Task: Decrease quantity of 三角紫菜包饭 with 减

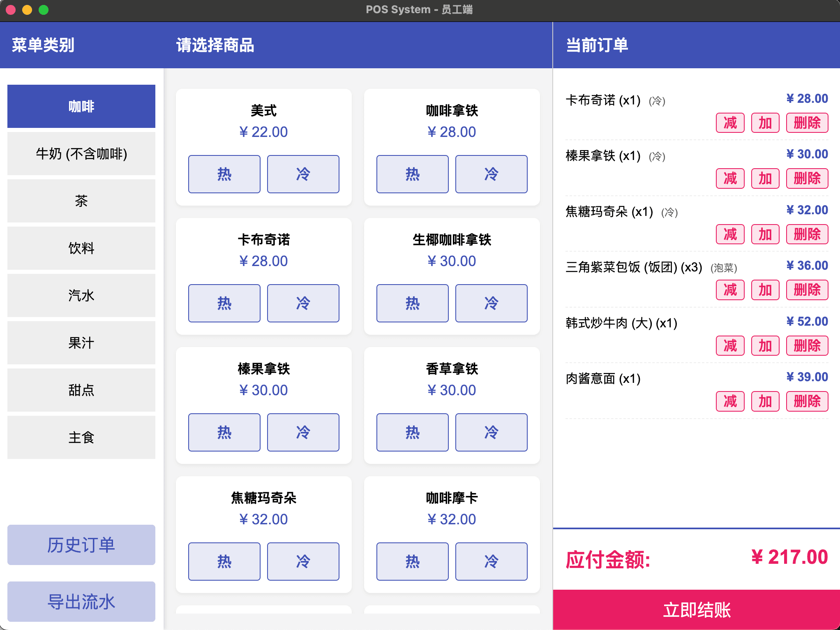Action: [x=730, y=290]
